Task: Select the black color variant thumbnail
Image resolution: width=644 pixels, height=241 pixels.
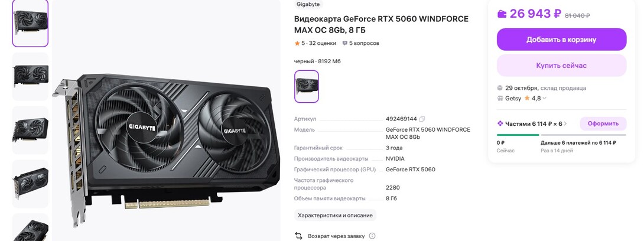Action: click(x=307, y=86)
